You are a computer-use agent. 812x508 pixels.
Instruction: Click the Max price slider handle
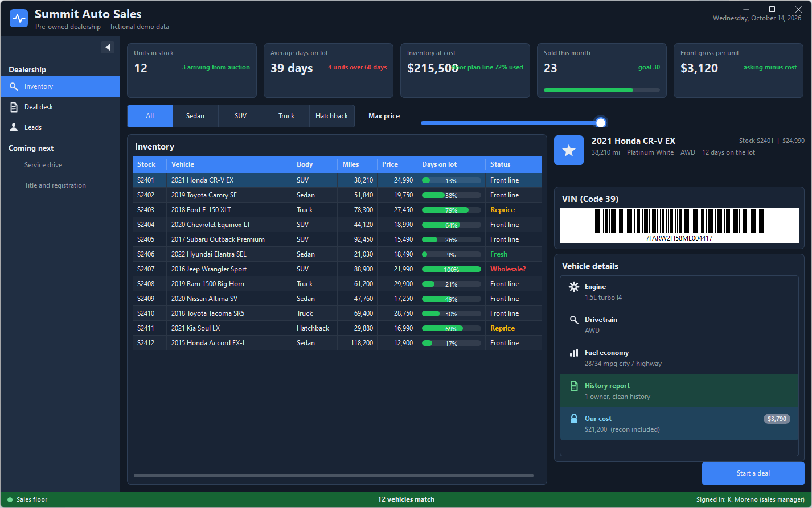[x=601, y=122]
